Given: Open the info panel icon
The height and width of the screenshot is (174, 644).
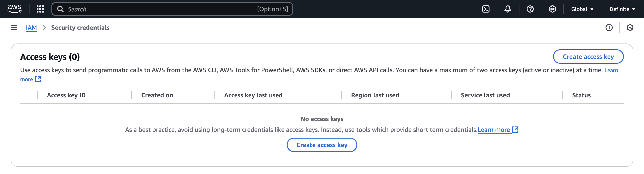Looking at the screenshot, I should pyautogui.click(x=609, y=28).
